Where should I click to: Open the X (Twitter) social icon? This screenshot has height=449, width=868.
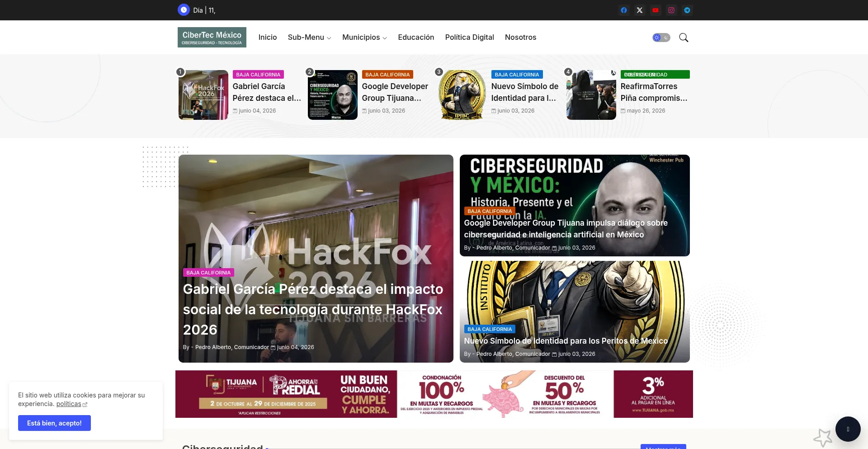[x=640, y=10]
